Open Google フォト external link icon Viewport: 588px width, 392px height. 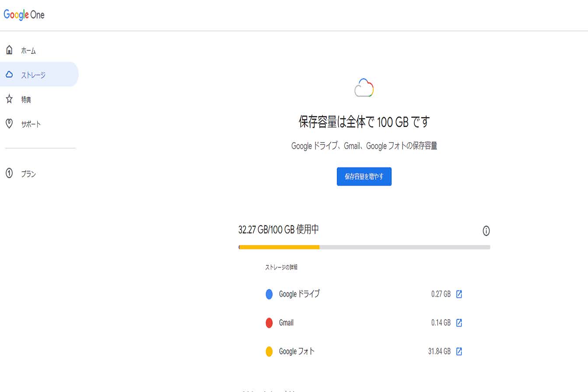(459, 351)
